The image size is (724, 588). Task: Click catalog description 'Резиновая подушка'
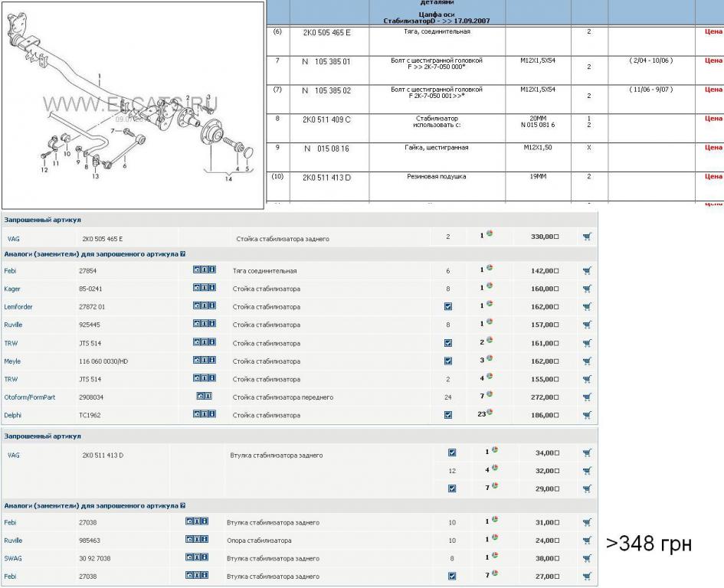click(x=437, y=176)
